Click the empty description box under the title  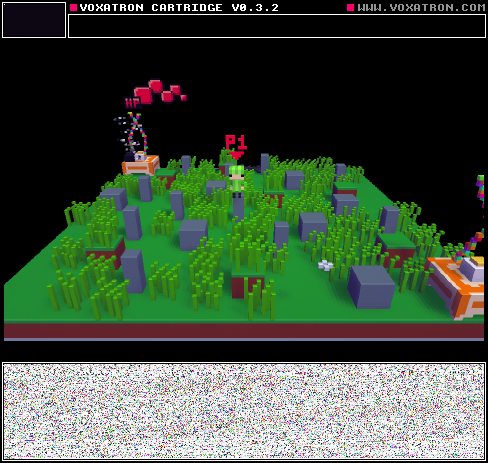[277, 26]
